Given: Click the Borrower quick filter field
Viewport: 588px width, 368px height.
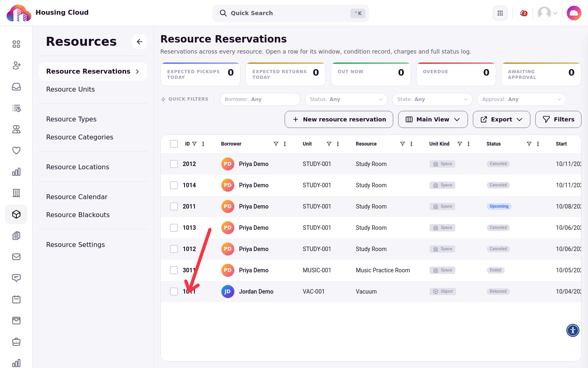Looking at the screenshot, I should [x=260, y=99].
